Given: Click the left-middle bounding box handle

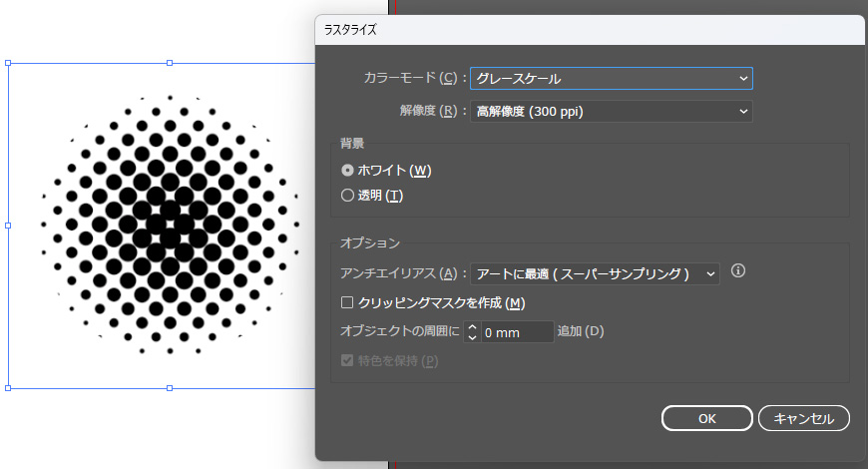Looking at the screenshot, I should click(9, 226).
